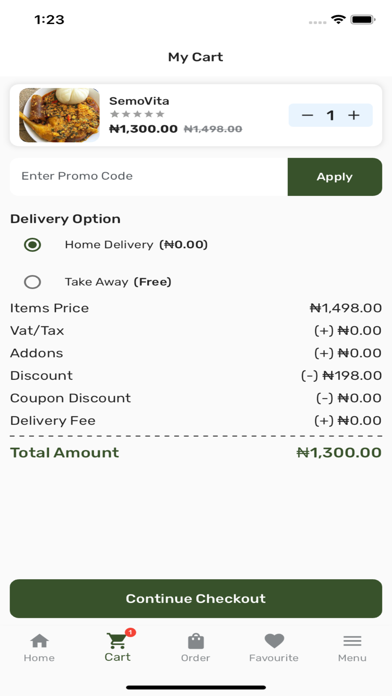Open the SemoVita food thumbnail
The width and height of the screenshot is (392, 696).
(59, 115)
